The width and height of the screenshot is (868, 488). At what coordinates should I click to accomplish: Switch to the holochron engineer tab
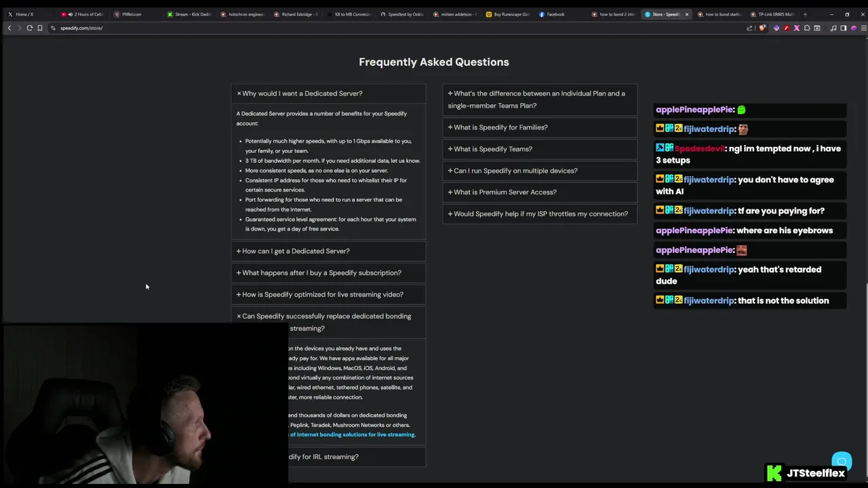coord(242,14)
